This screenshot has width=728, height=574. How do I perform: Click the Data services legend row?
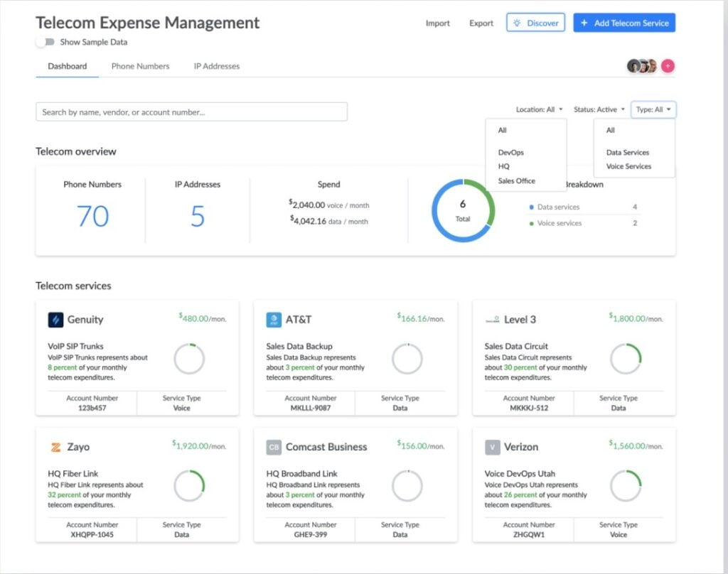coord(584,207)
